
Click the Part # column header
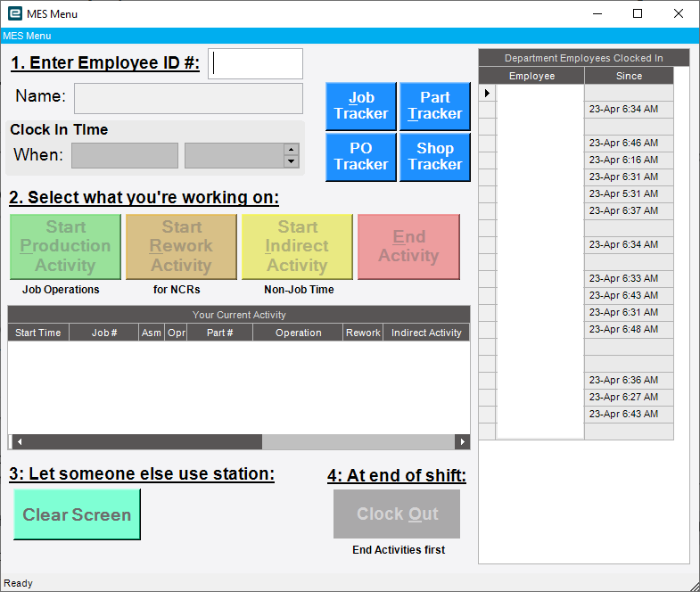tap(219, 333)
